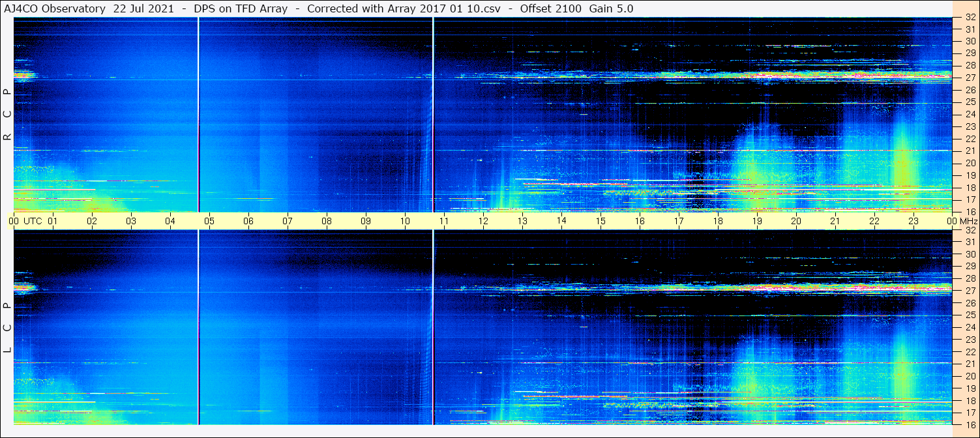Click the 'Offset 2100' value in header
This screenshot has width=980, height=438.
pyautogui.click(x=551, y=8)
